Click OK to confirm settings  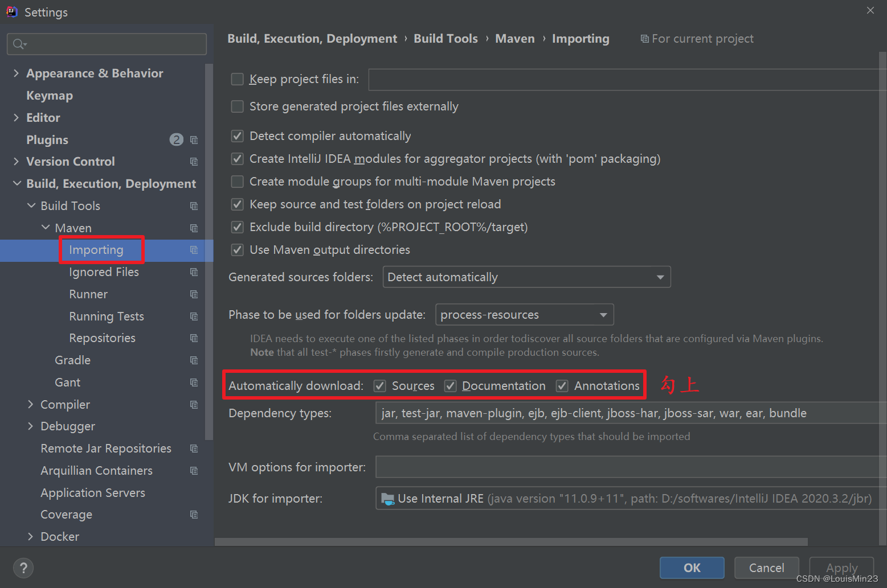692,568
